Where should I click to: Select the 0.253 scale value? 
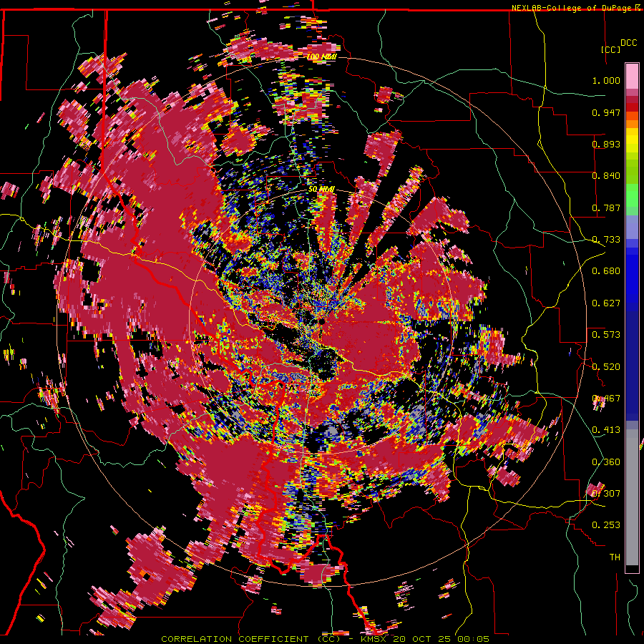[606, 525]
